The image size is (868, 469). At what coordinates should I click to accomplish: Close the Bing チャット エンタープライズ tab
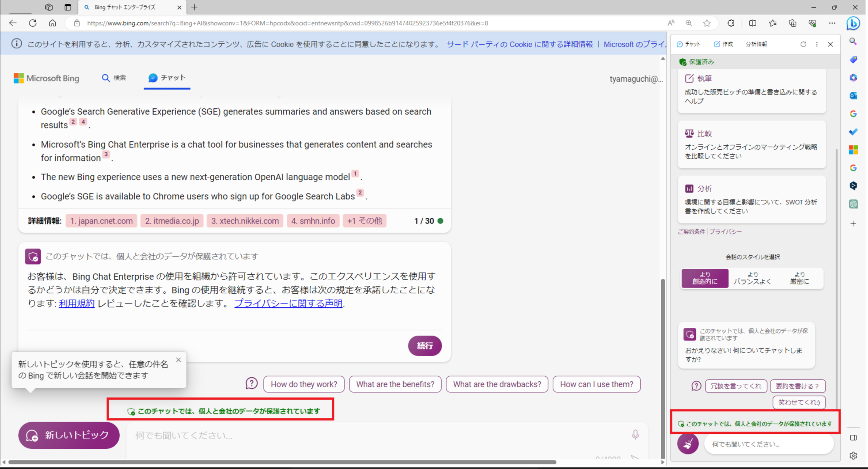click(x=179, y=7)
